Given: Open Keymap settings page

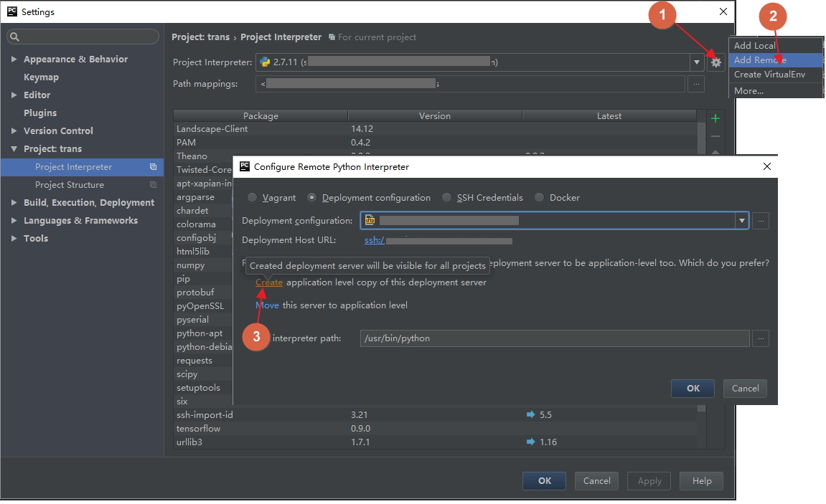Looking at the screenshot, I should [41, 77].
